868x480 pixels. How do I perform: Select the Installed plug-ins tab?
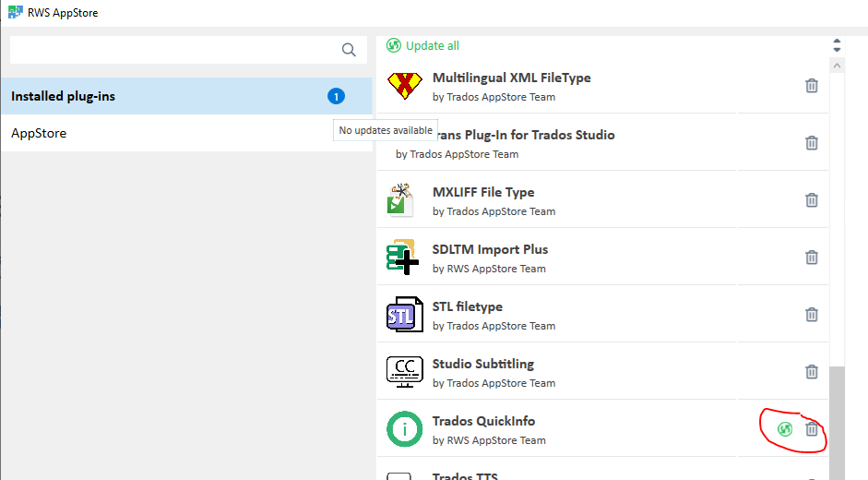(186, 96)
